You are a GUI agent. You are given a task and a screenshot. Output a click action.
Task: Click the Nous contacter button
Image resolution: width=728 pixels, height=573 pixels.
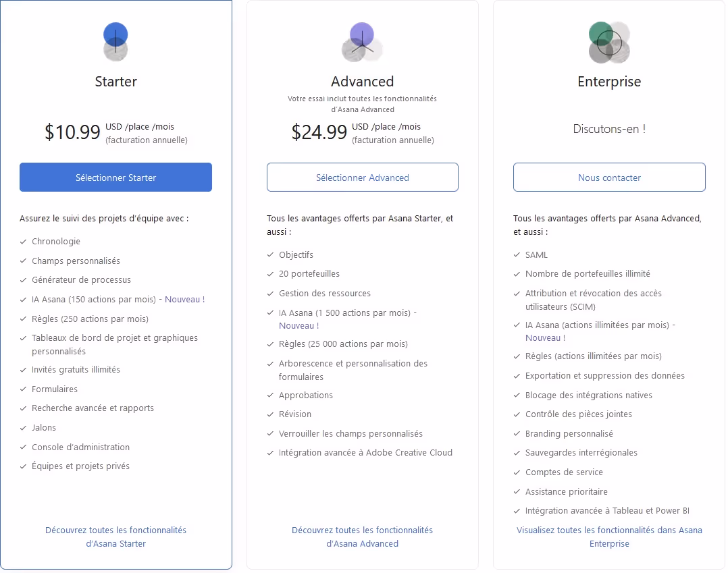point(609,178)
